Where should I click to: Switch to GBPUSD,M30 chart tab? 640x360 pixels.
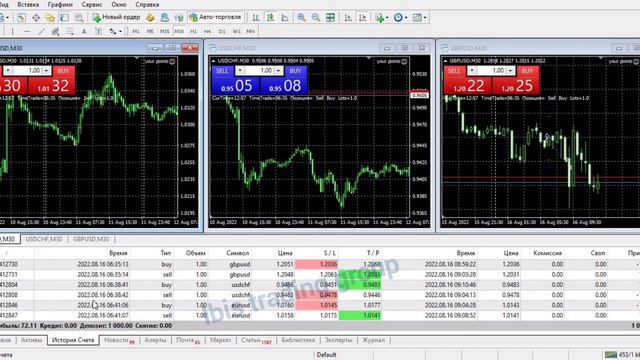[91, 239]
